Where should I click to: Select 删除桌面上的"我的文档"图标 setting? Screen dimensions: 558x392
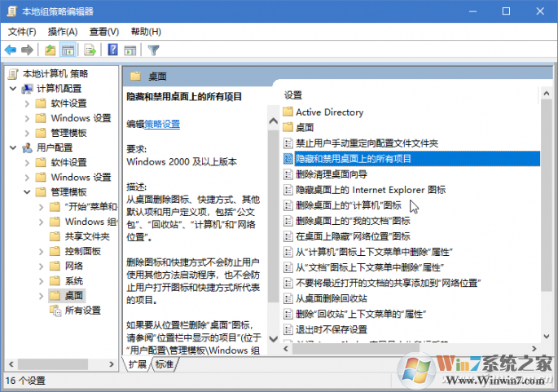353,221
